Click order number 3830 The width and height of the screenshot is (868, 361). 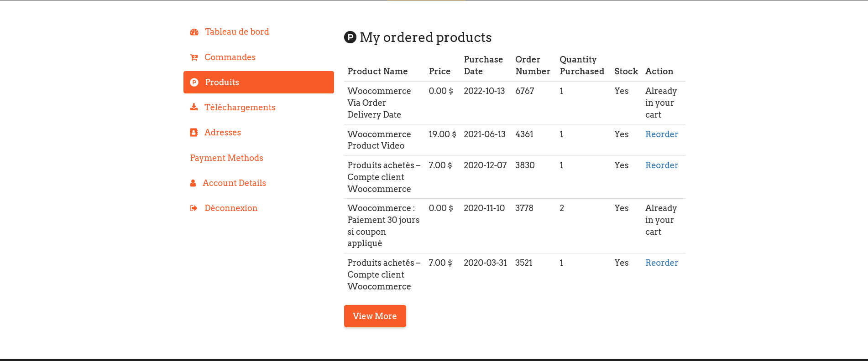tap(525, 165)
